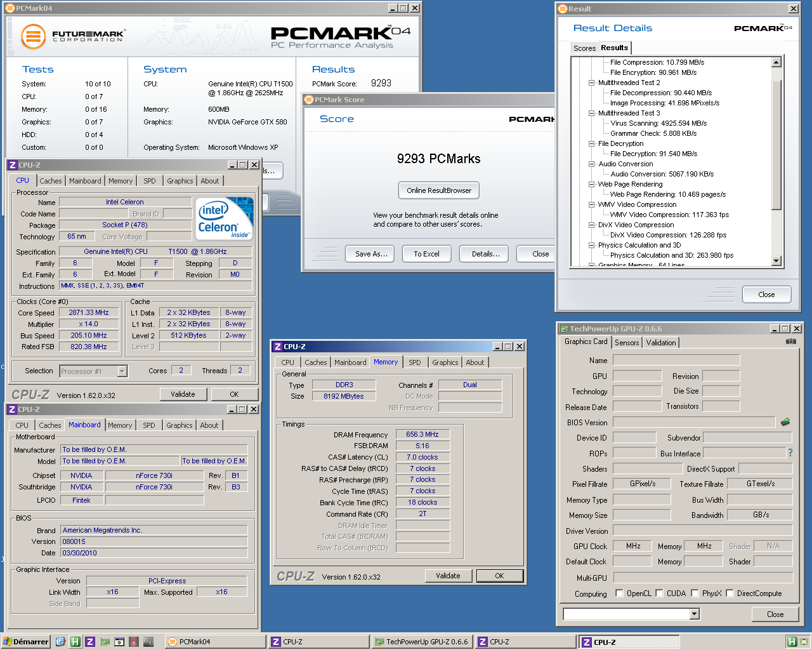The image size is (812, 650).
Task: Click the CPU-Z mainboard window title icon
Action: (x=12, y=409)
